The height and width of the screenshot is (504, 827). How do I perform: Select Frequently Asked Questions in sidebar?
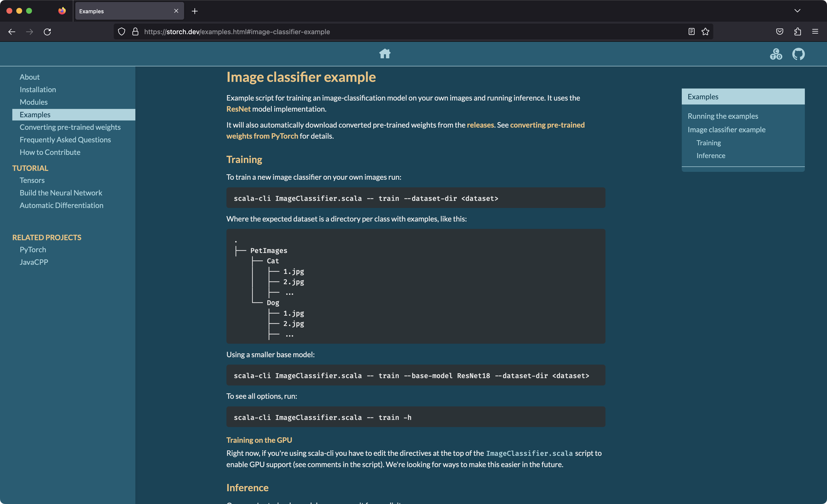65,139
